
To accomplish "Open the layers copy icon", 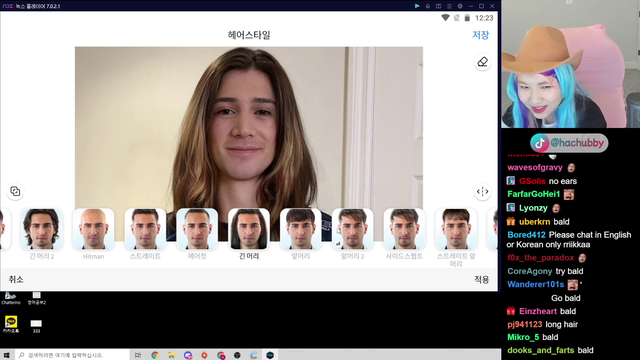I will coord(15,191).
